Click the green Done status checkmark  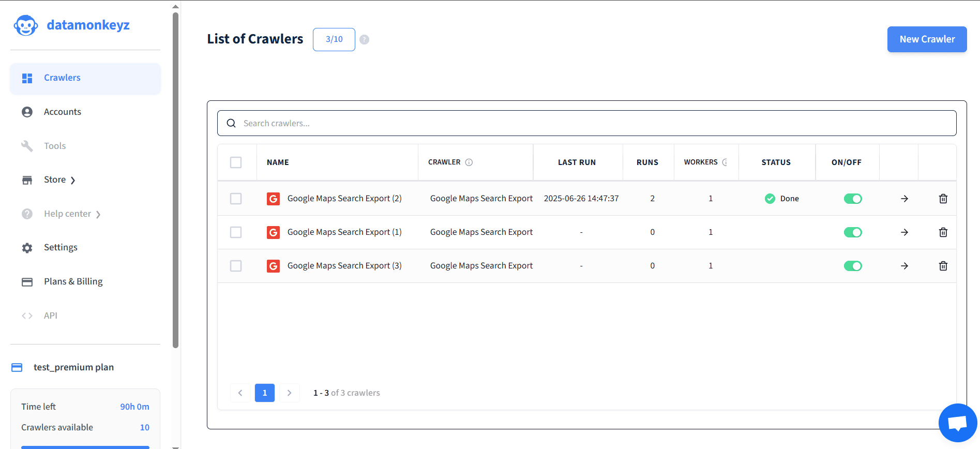tap(770, 199)
